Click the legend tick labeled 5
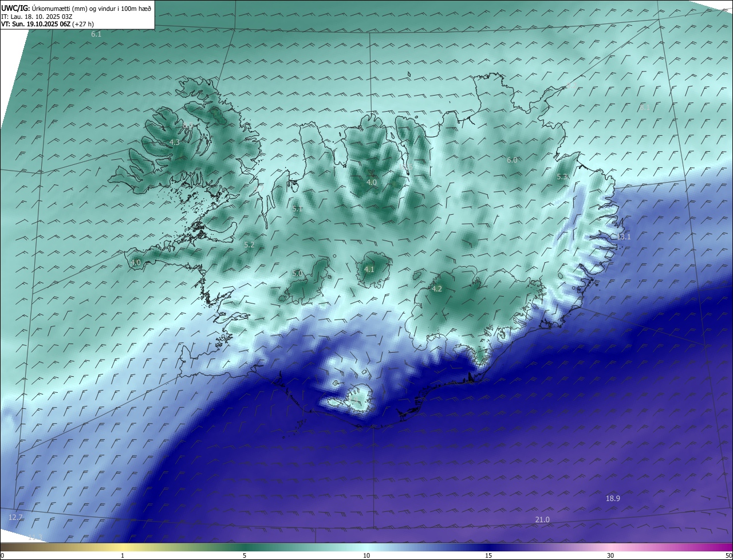Viewport: 733px width, 560px height. coord(245,555)
